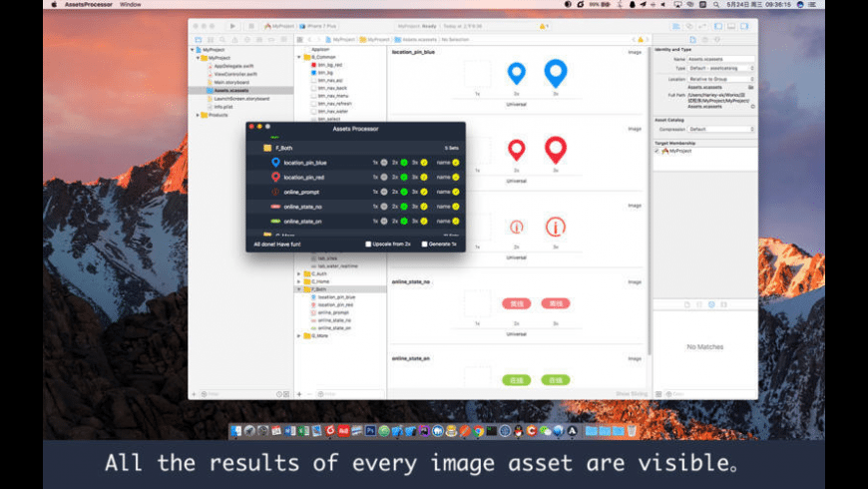Click the warning triangle in Xcode activity bar
The image size is (868, 489).
click(543, 26)
